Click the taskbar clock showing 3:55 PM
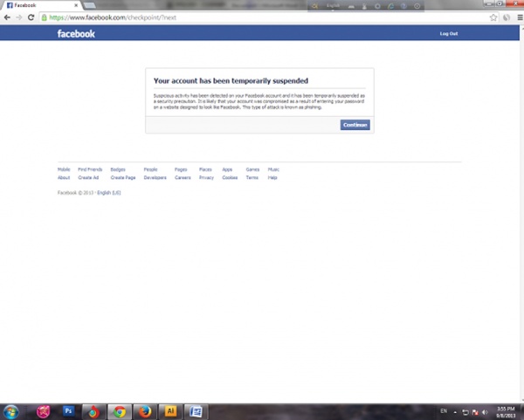 click(506, 412)
